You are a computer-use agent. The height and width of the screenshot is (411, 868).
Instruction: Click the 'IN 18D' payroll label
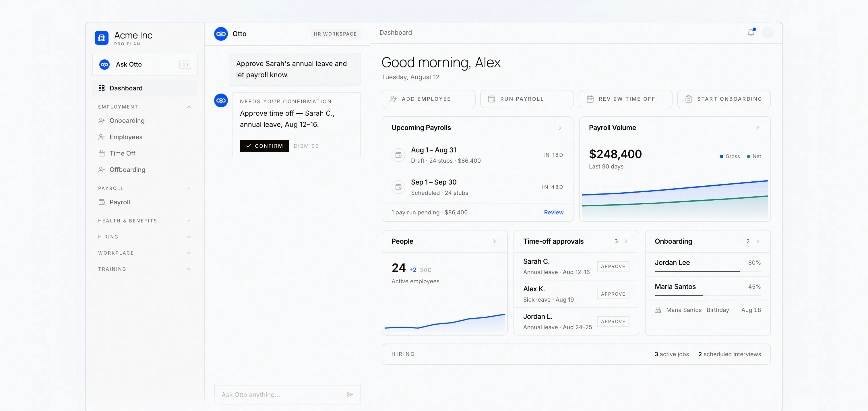click(553, 155)
